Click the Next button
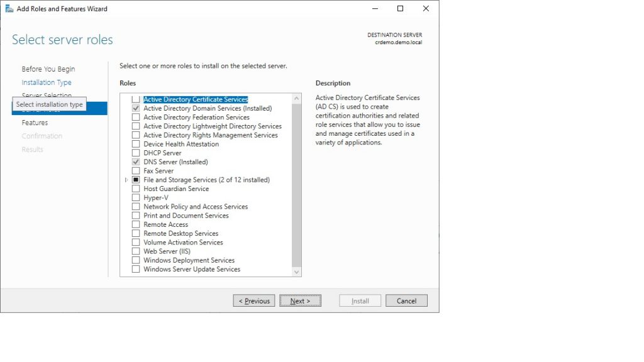The image size is (644, 362). [300, 301]
